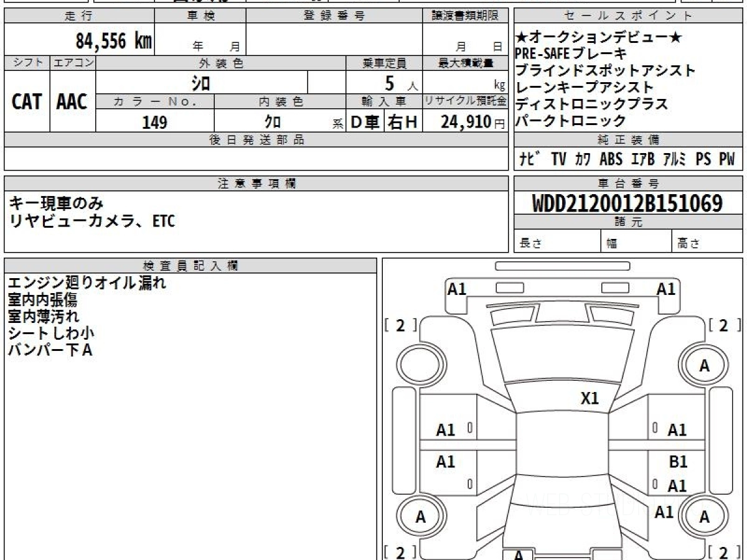Select the アルミ alloy wheel item
Image resolution: width=747 pixels, height=560 pixels.
(x=675, y=159)
